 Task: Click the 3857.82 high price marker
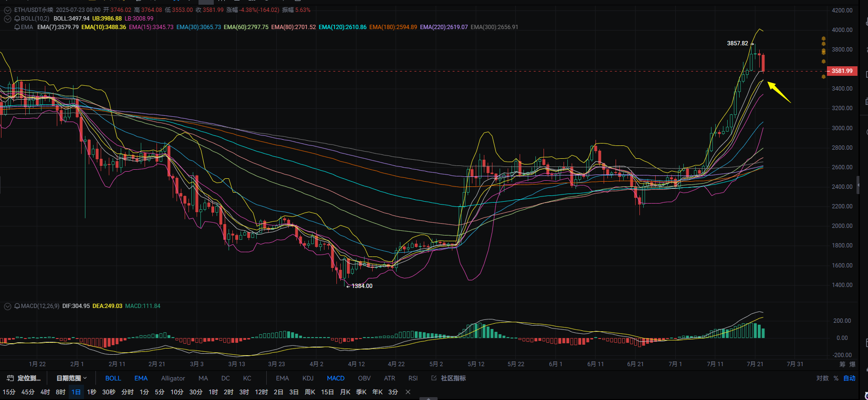(737, 43)
